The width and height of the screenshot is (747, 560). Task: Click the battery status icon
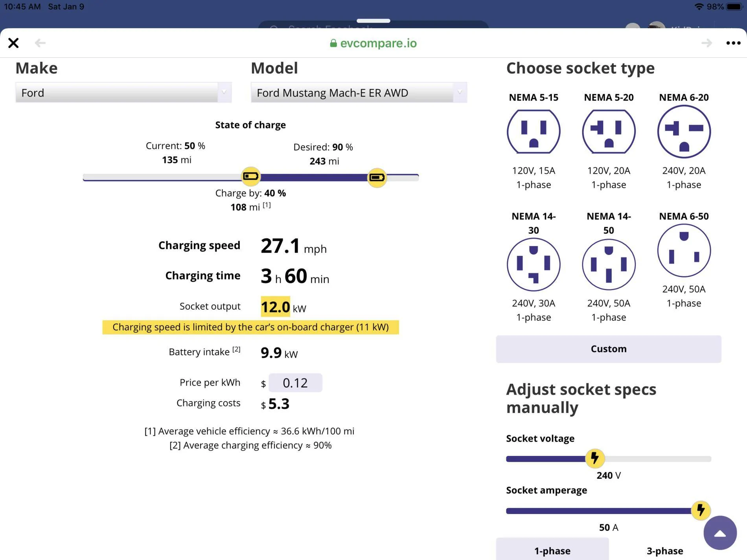tap(734, 7)
